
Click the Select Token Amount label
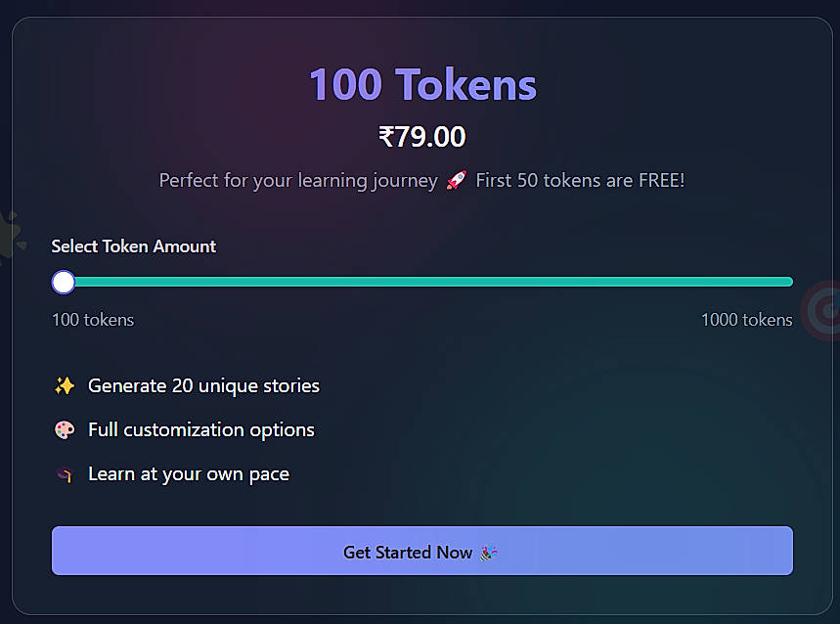coord(134,246)
